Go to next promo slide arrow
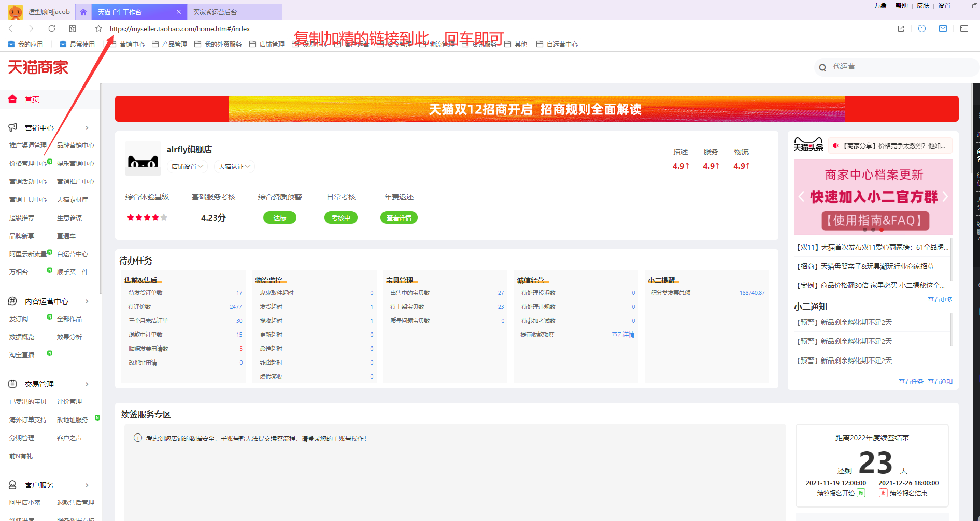This screenshot has height=521, width=980. coord(945,196)
